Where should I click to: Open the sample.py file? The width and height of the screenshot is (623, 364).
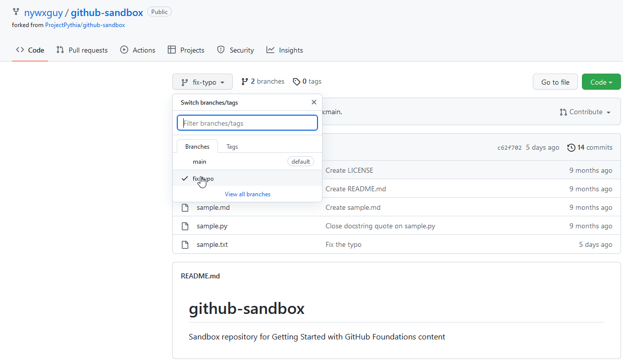(x=212, y=226)
